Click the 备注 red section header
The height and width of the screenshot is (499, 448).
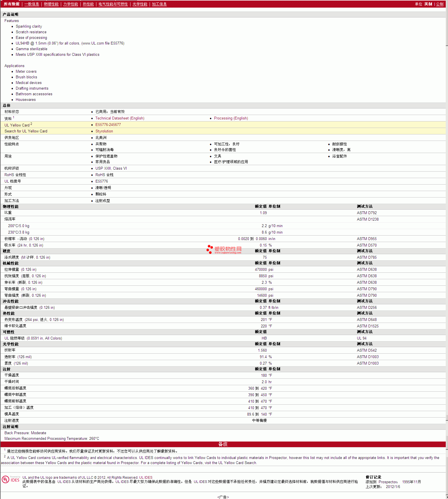pos(223,444)
